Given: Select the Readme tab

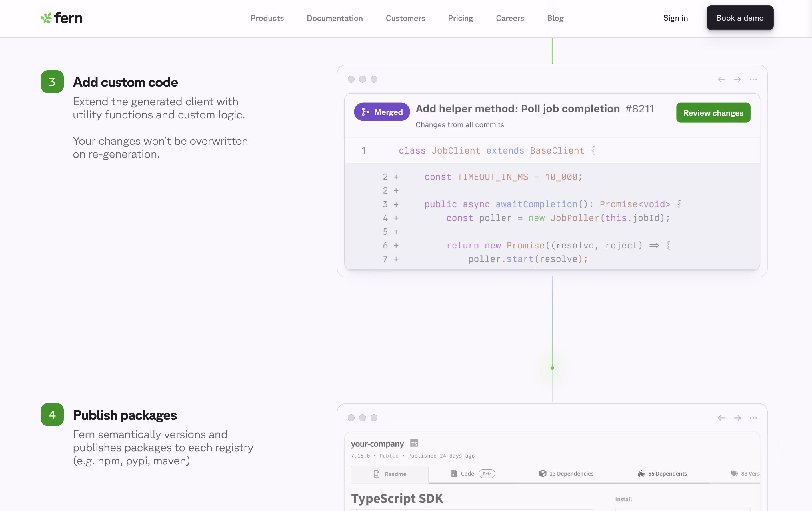Looking at the screenshot, I should [x=389, y=474].
